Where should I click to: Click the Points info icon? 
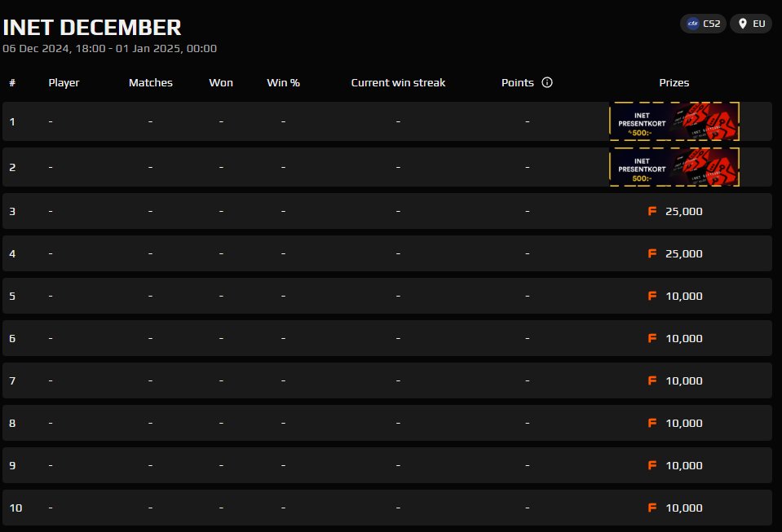click(x=547, y=82)
